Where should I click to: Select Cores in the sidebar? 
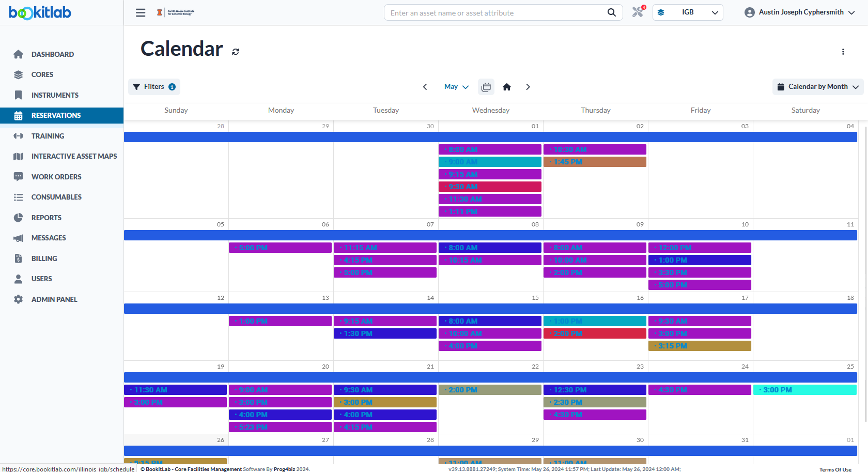click(42, 74)
